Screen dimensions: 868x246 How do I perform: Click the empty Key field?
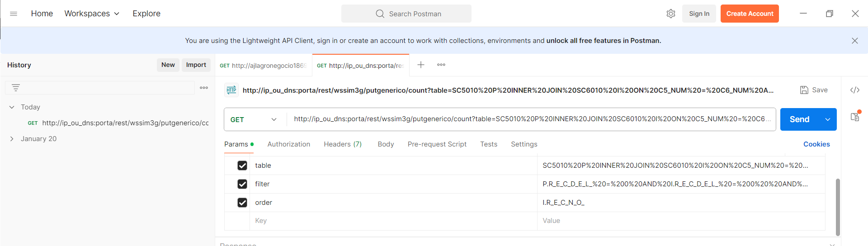[393, 221]
